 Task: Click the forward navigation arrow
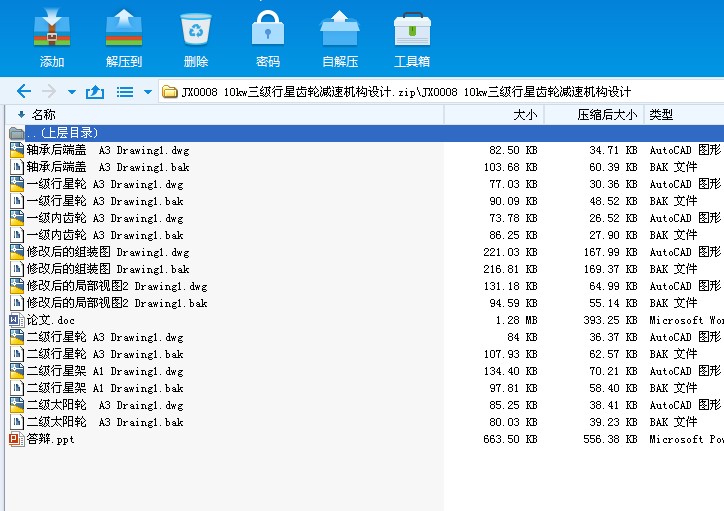coord(48,91)
